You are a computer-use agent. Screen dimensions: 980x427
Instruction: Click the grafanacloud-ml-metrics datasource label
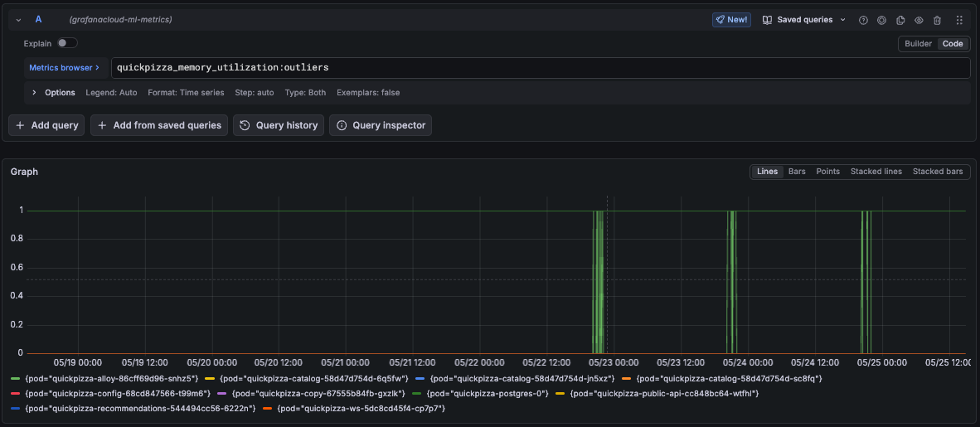click(120, 20)
